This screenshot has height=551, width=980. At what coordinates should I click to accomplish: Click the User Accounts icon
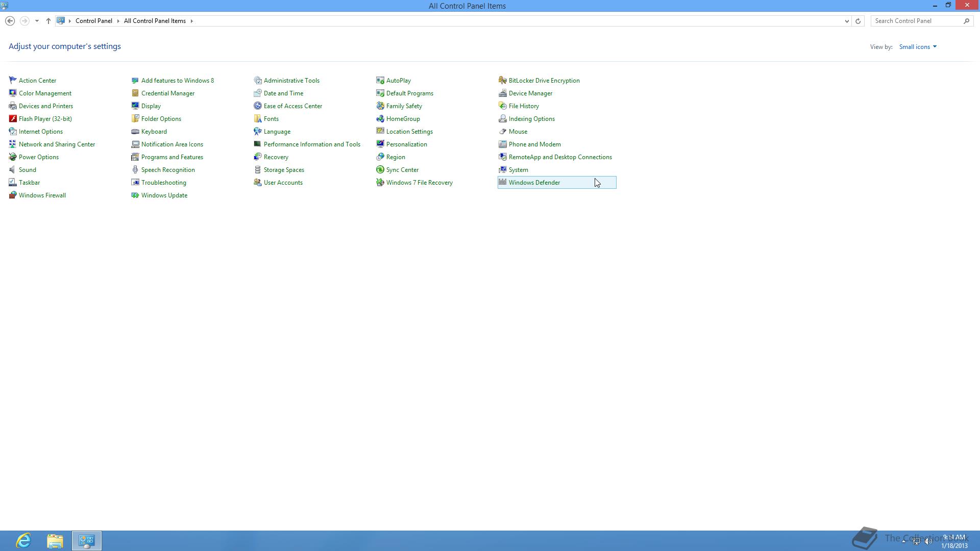click(x=258, y=182)
